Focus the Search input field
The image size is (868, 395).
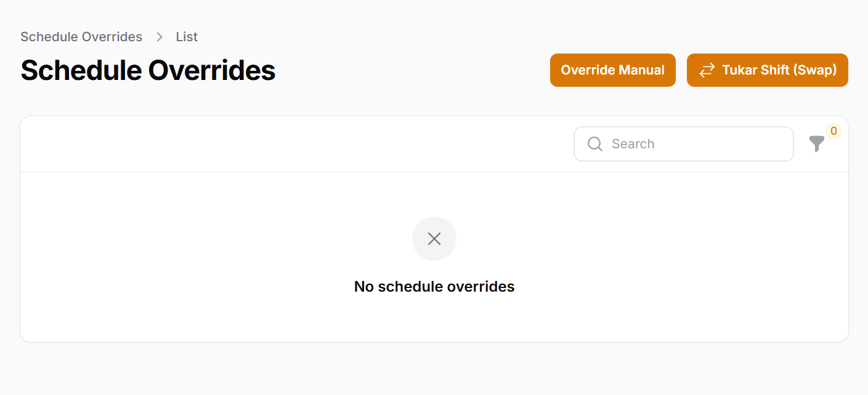tap(696, 144)
